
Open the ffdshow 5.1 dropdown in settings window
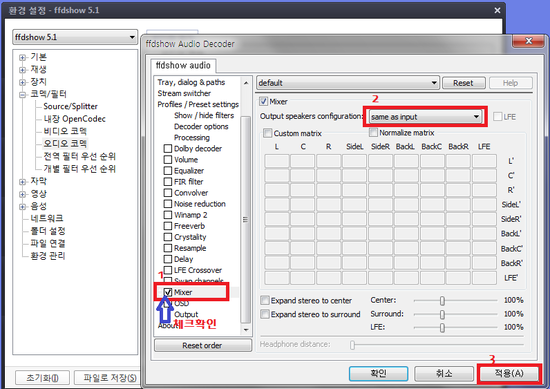[75, 37]
